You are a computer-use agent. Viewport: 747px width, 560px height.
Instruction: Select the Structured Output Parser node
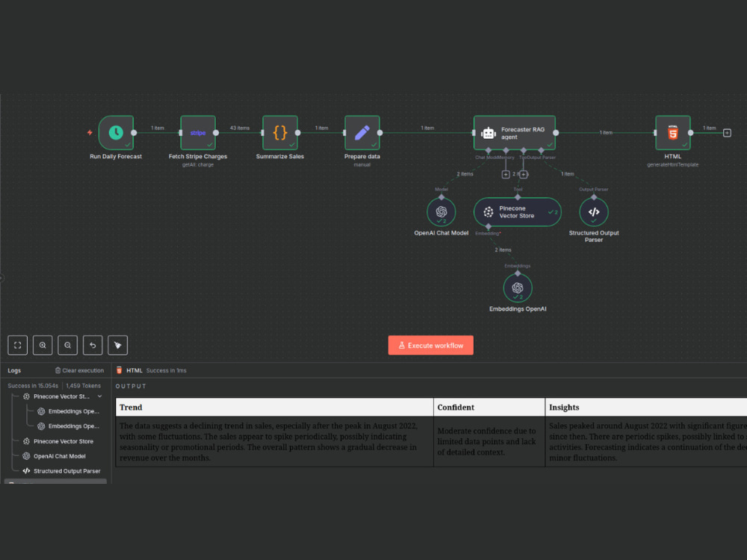pos(594,212)
